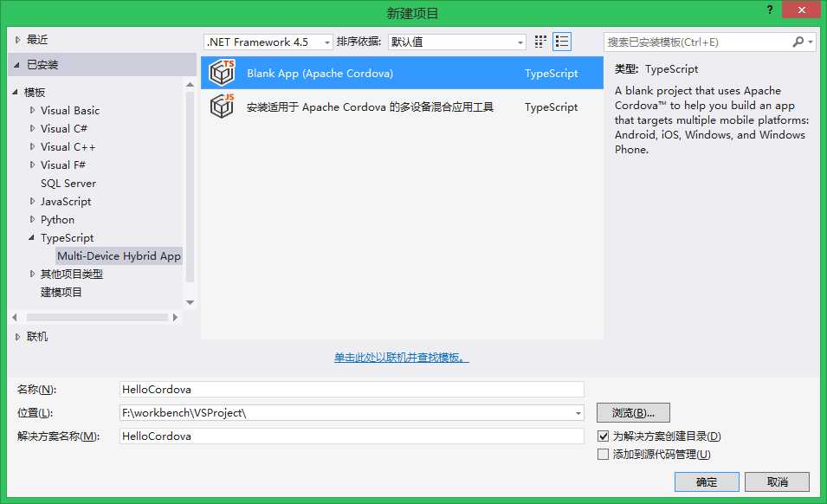Expand the Visual C# node
827x504 pixels.
32,128
